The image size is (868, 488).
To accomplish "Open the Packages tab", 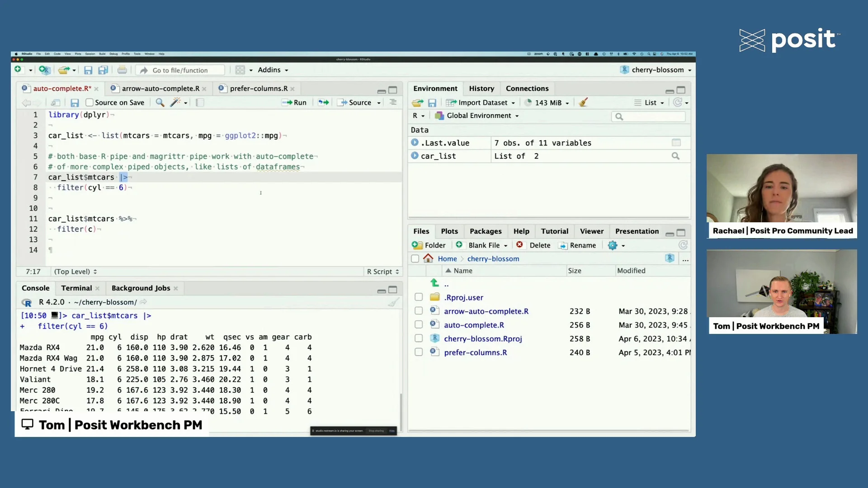I will pyautogui.click(x=485, y=231).
